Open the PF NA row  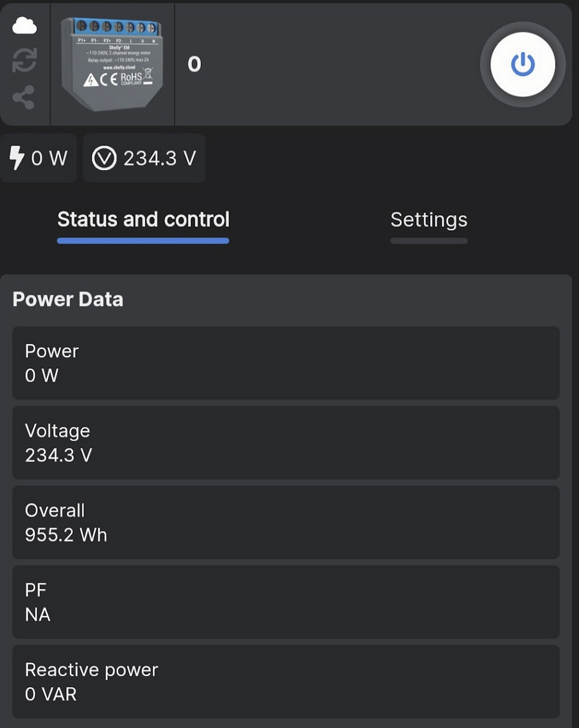286,602
